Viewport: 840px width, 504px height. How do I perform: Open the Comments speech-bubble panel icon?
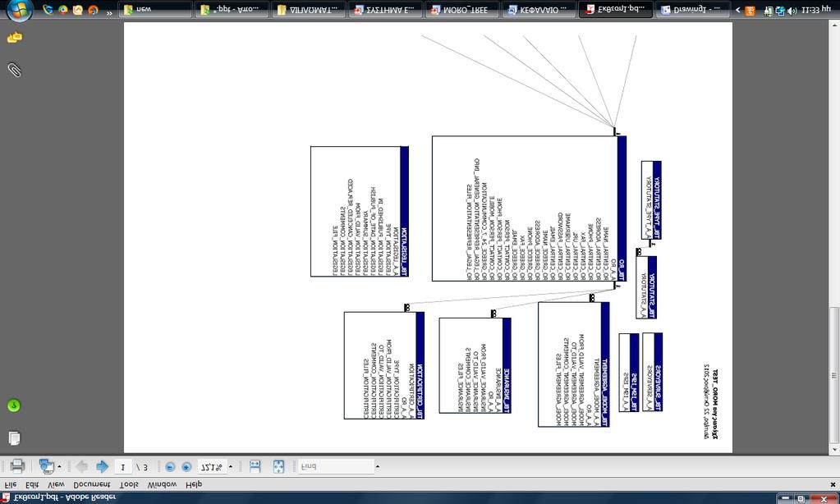15,37
